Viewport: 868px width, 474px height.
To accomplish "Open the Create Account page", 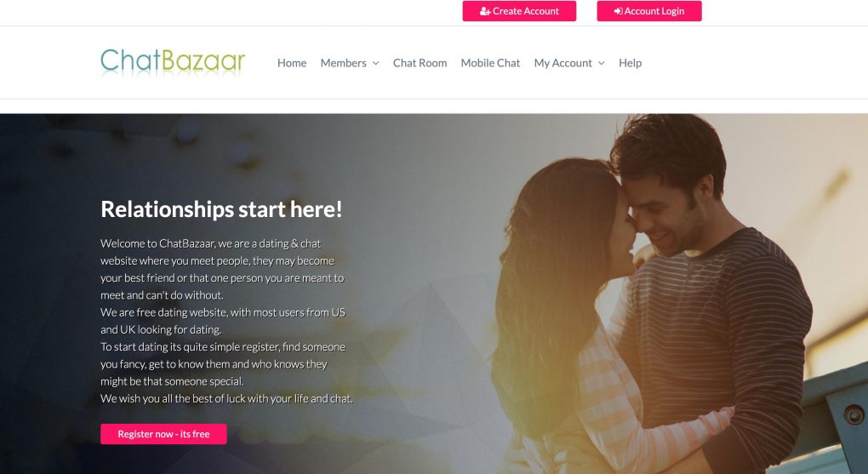I will (519, 11).
